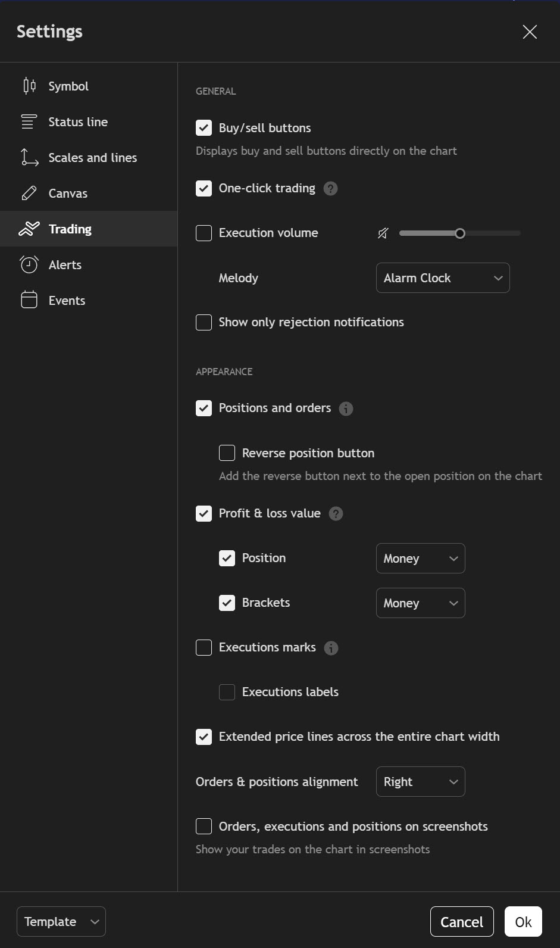560x948 pixels.
Task: Enable the Reverse position button checkbox
Action: click(227, 453)
